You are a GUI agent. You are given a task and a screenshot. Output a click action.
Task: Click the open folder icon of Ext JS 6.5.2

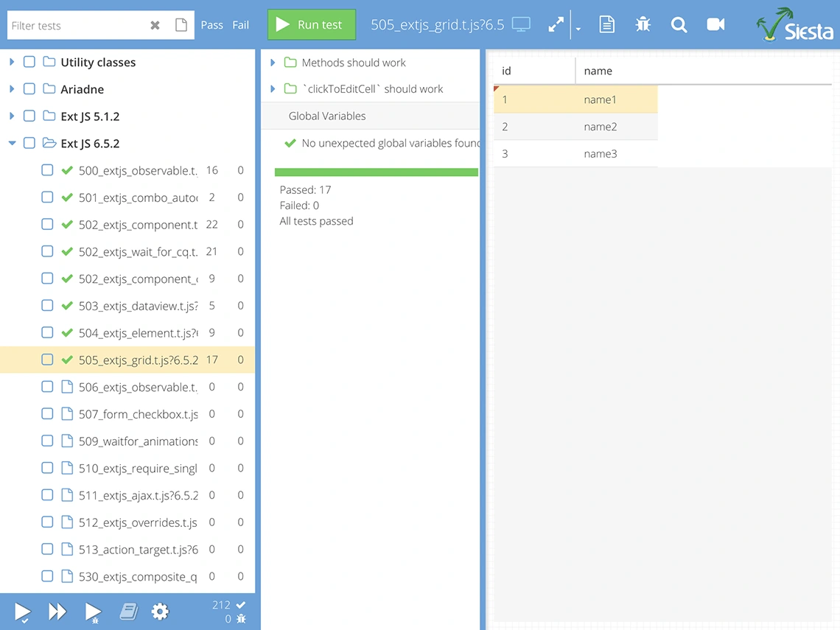49,143
